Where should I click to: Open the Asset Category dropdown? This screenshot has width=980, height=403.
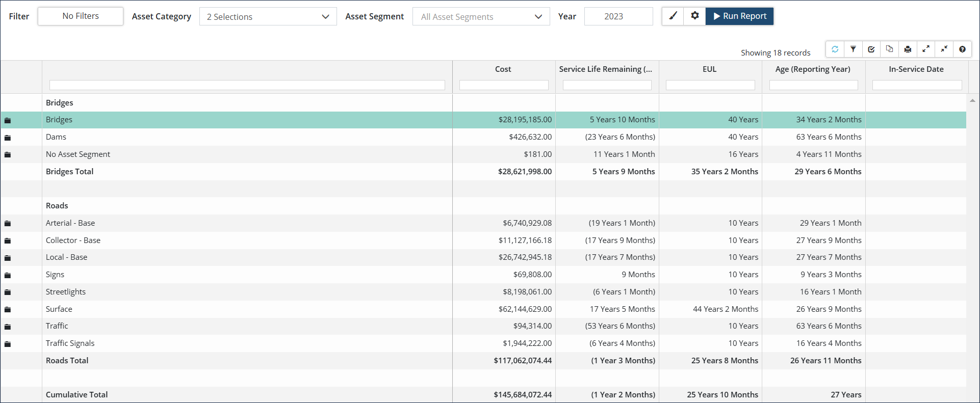tap(268, 17)
